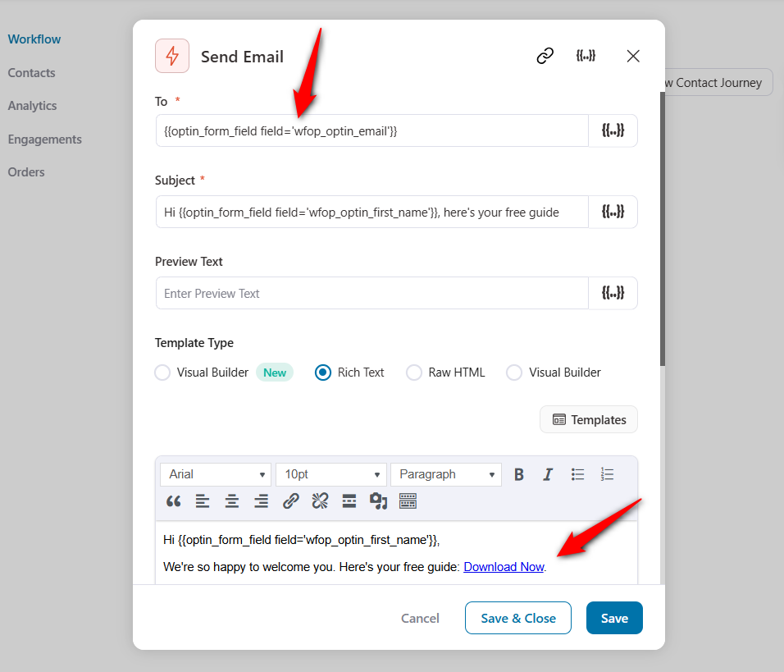Apply numbered list formatting

[x=607, y=474]
